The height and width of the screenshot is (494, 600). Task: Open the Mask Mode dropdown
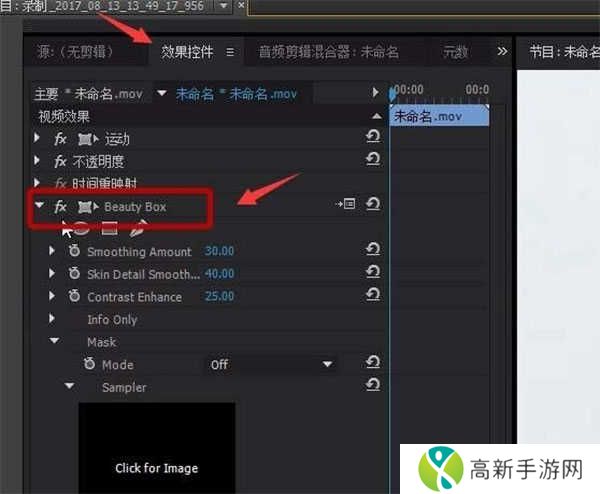(270, 365)
